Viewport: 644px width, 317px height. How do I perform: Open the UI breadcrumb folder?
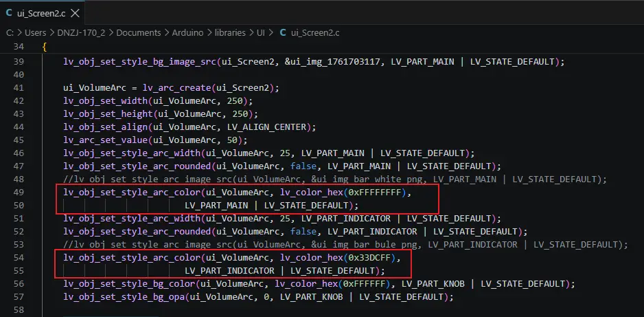pos(260,32)
